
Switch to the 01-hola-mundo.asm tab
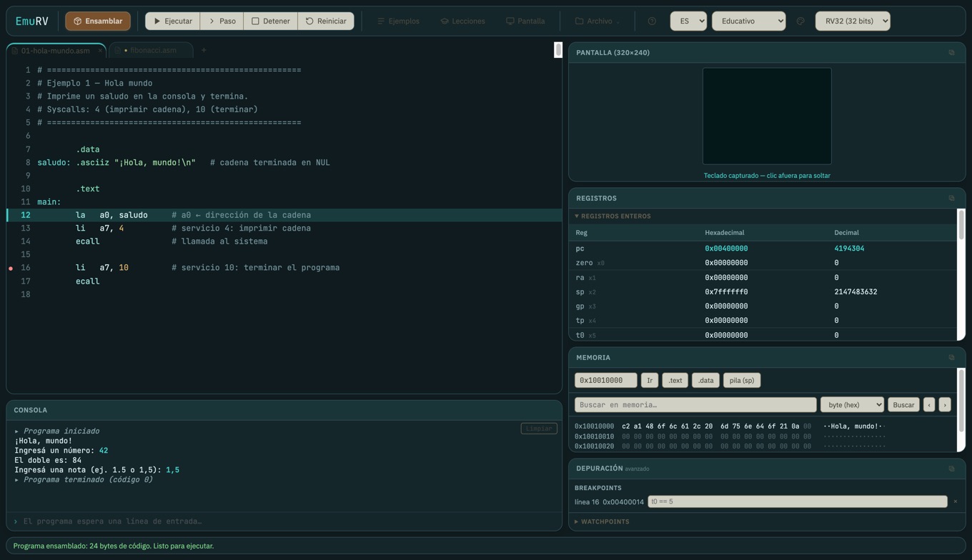click(x=55, y=51)
